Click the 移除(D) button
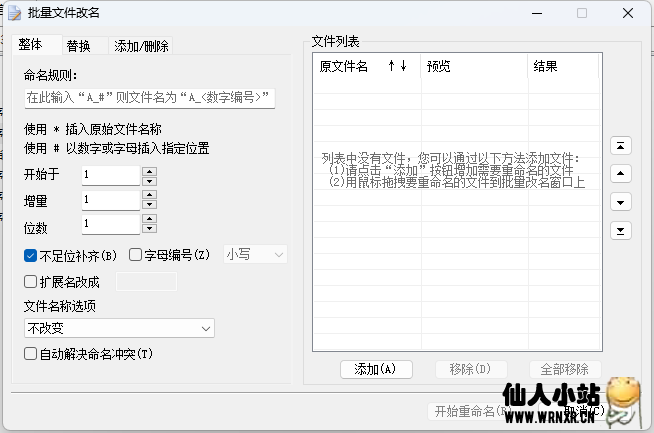654x433 pixels. point(471,369)
